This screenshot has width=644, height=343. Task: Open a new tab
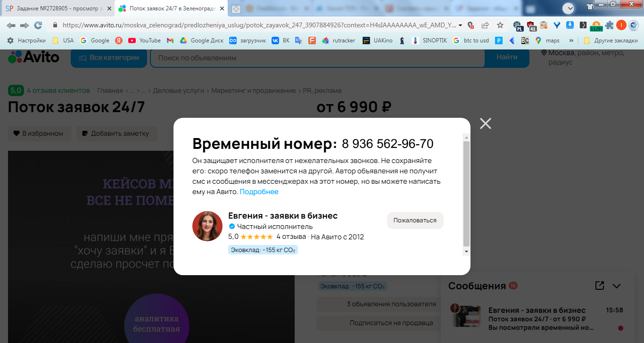(236, 9)
